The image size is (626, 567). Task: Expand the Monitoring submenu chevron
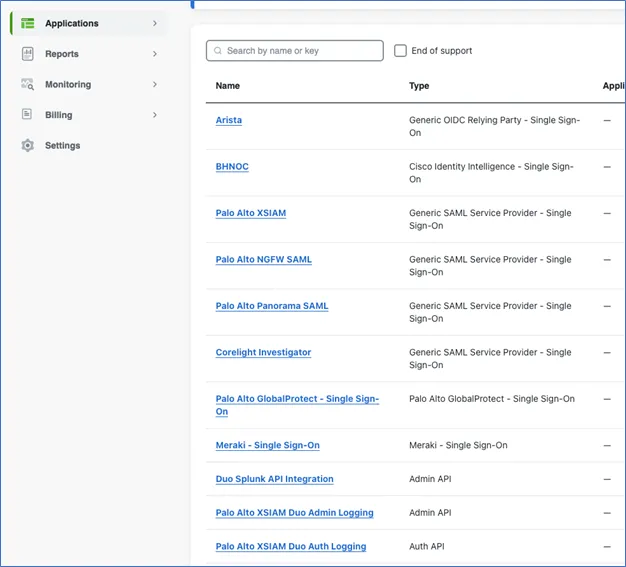(154, 85)
